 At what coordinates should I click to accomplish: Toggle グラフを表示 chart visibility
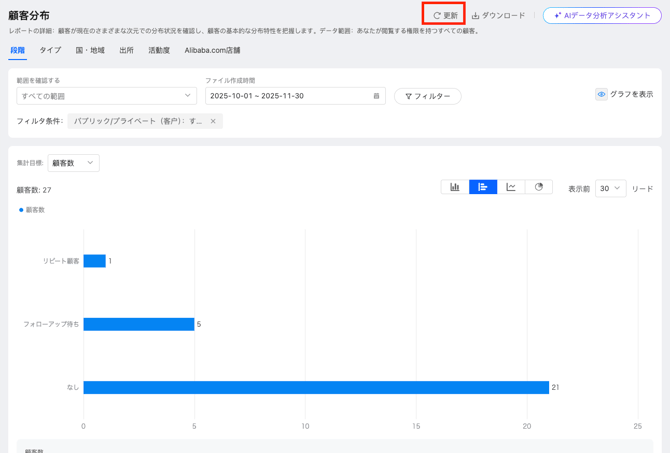coord(624,94)
